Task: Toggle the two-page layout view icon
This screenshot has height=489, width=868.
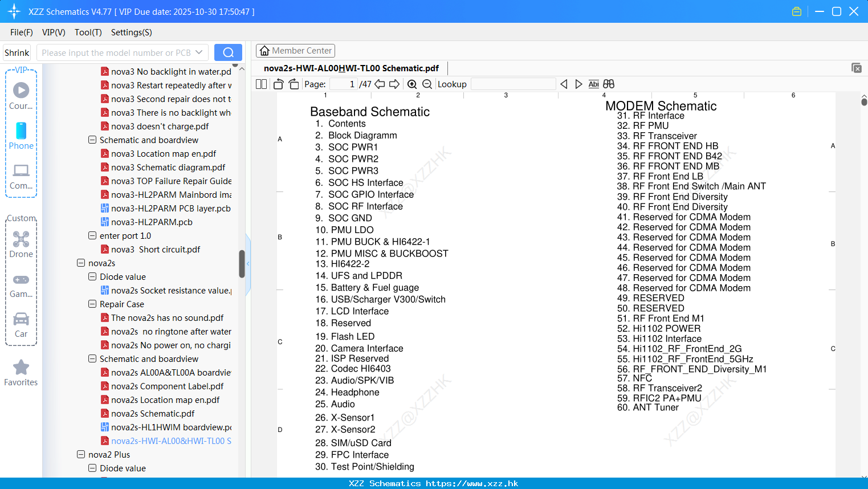Action: (x=261, y=84)
